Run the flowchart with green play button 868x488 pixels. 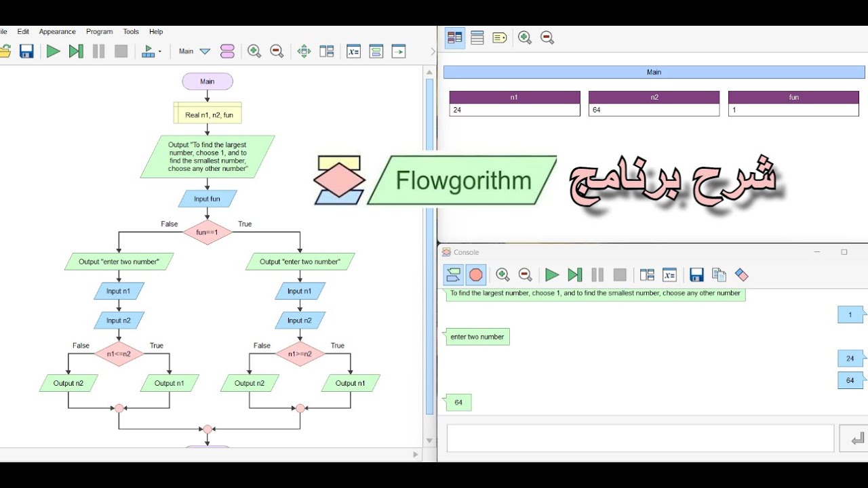(53, 51)
